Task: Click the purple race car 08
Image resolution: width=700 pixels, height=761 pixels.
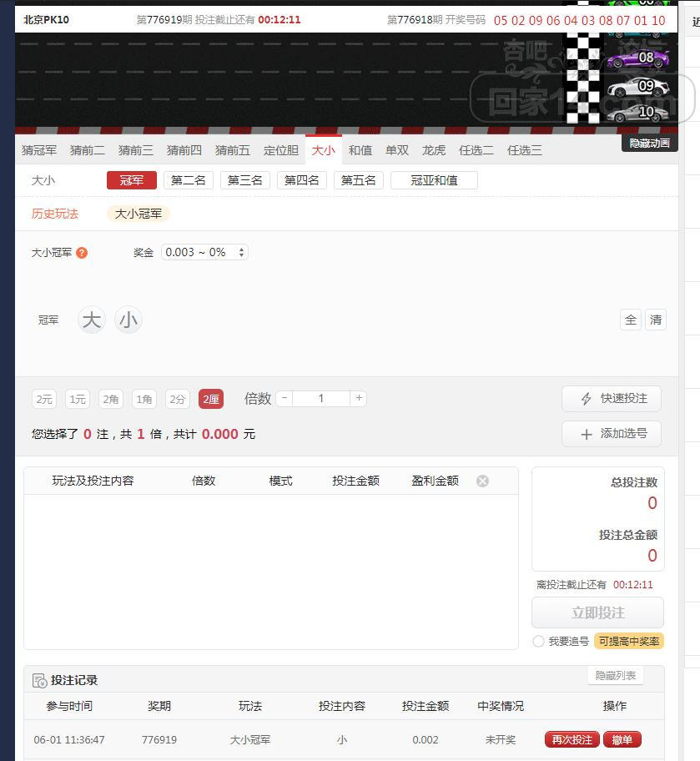Action: [638, 58]
